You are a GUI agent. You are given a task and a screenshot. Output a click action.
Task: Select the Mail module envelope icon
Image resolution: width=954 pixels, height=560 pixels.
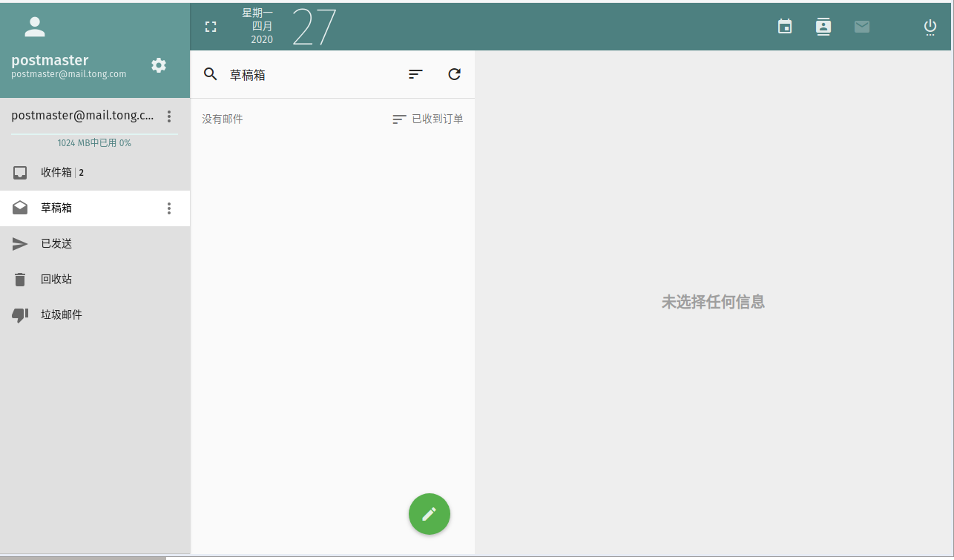click(x=862, y=26)
